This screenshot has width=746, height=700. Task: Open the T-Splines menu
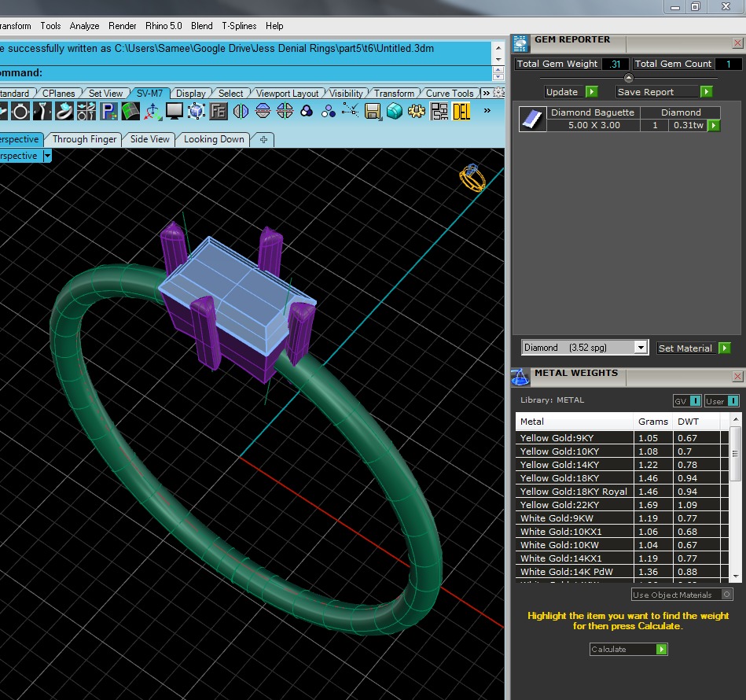point(239,26)
